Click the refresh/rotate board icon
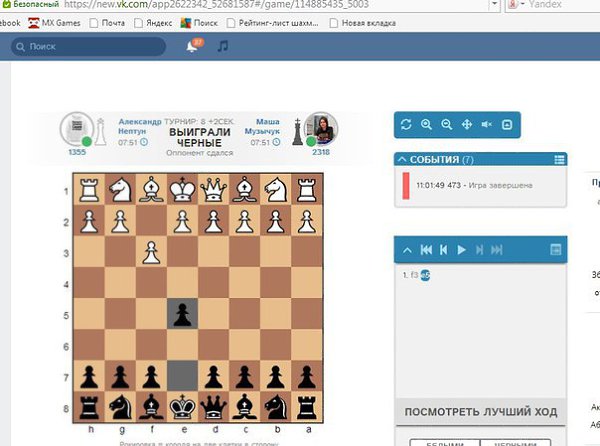The image size is (600, 446). tap(406, 125)
